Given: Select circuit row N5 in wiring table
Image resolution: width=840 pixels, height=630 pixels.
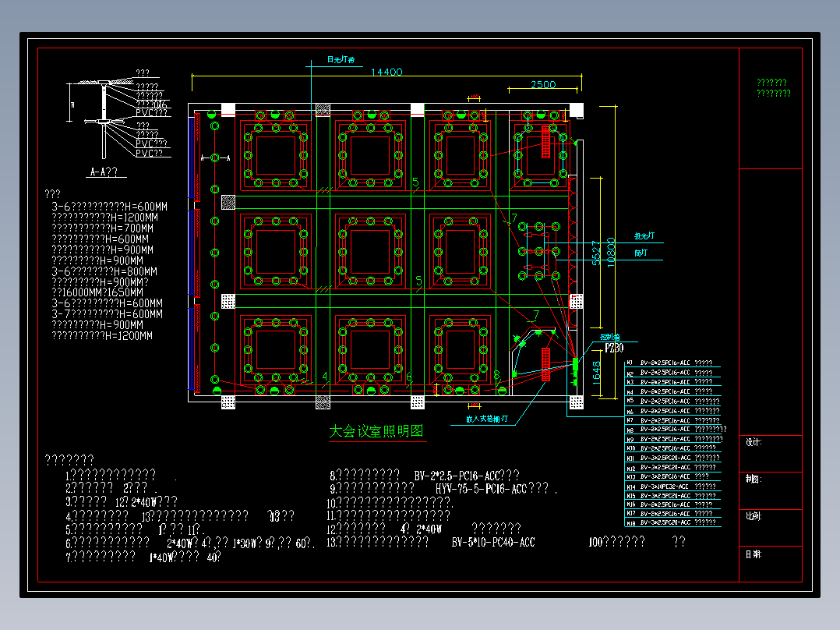Looking at the screenshot, I should (x=673, y=401).
